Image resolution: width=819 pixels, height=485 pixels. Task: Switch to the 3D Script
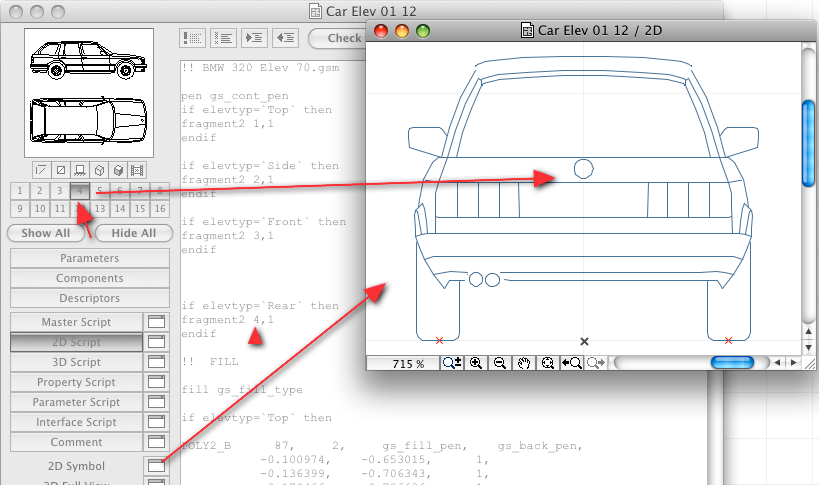[x=76, y=362]
